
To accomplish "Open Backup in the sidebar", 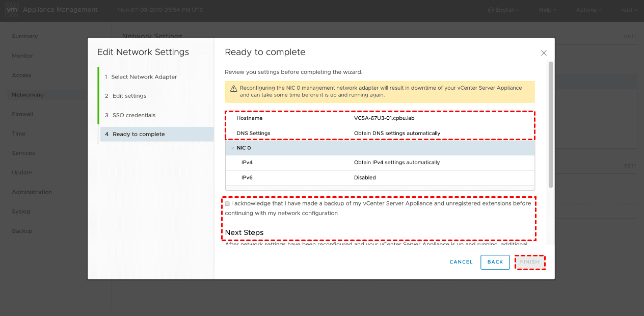I will coord(22,231).
